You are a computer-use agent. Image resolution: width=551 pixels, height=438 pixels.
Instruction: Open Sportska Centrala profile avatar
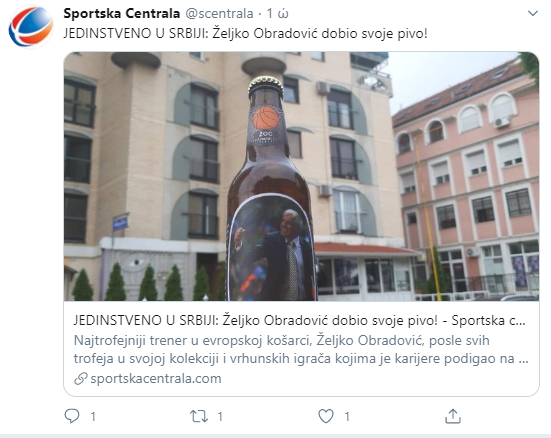(x=31, y=27)
